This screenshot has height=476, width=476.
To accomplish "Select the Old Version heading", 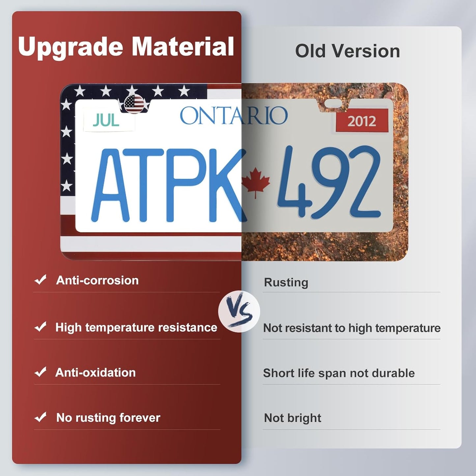I will tap(348, 51).
